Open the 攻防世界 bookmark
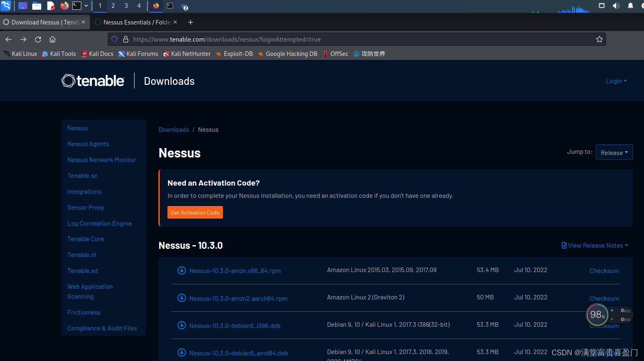This screenshot has width=644, height=361. tap(369, 54)
